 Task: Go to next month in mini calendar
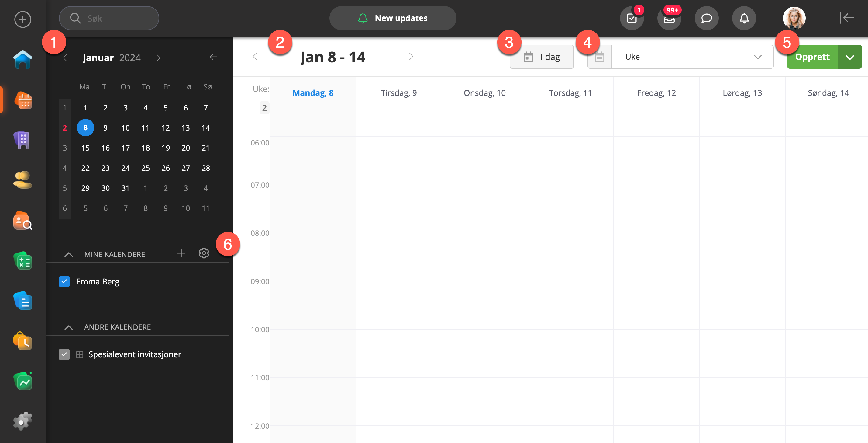pyautogui.click(x=158, y=58)
